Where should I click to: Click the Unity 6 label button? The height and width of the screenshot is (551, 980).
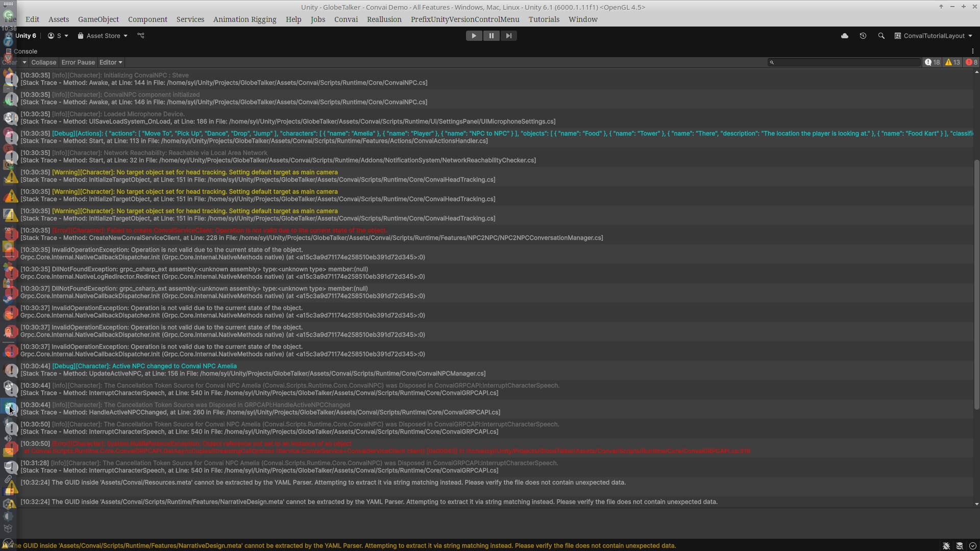pyautogui.click(x=26, y=36)
